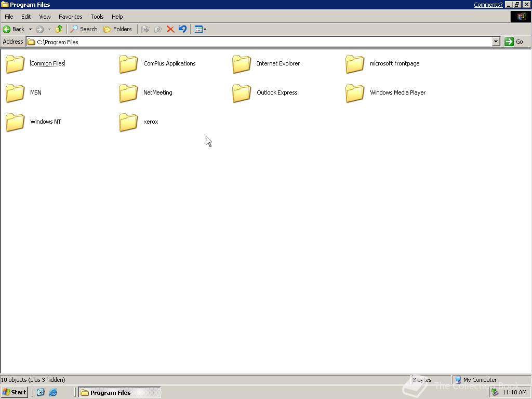Launch Internet Explorer from quick launch
This screenshot has height=399, width=532.
54,393
